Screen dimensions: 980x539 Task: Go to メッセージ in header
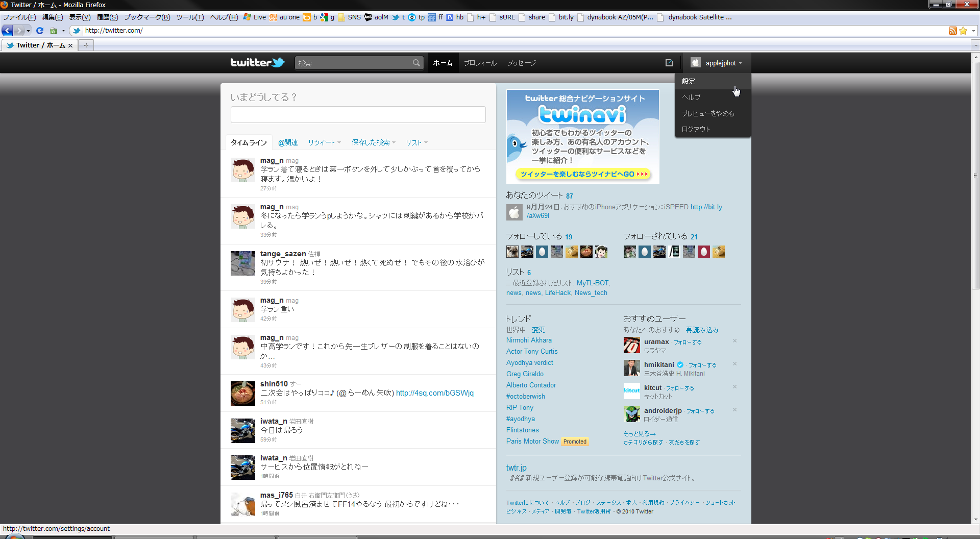[x=522, y=63]
